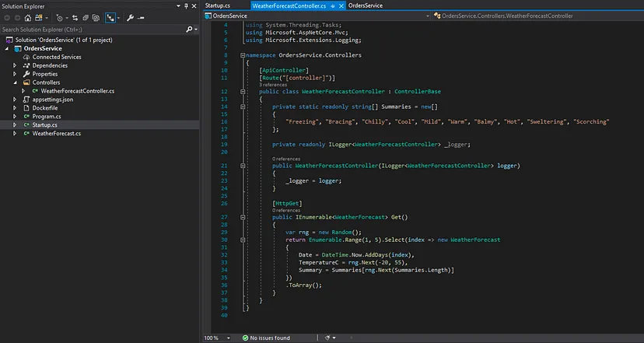Expand the WeatherForecast.cs node arrow
This screenshot has width=644, height=343.
point(15,134)
